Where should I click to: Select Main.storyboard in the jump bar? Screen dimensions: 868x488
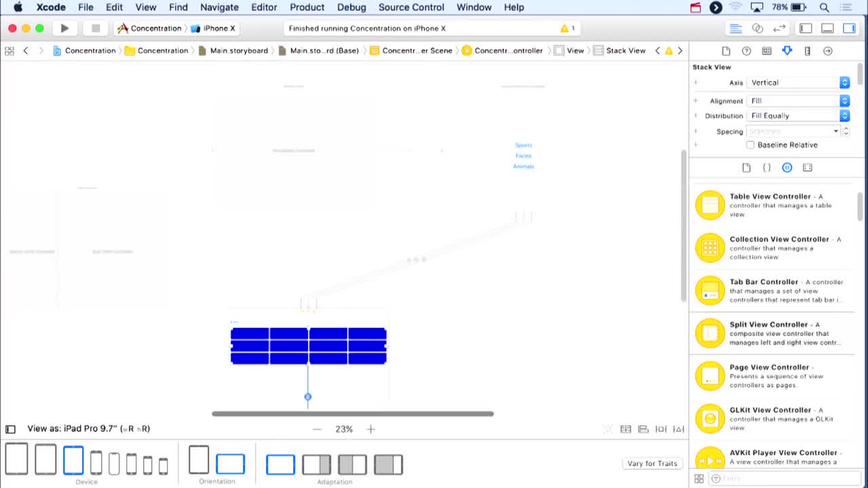click(x=238, y=50)
